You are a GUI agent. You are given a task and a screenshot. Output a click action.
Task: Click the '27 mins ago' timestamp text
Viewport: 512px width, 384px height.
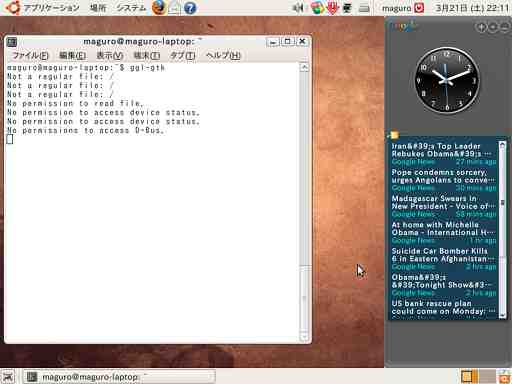pyautogui.click(x=476, y=162)
